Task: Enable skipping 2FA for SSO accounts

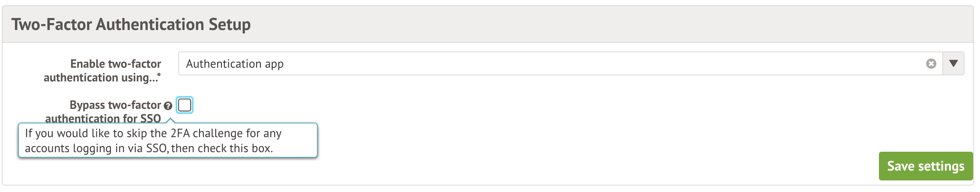Action: tap(185, 105)
